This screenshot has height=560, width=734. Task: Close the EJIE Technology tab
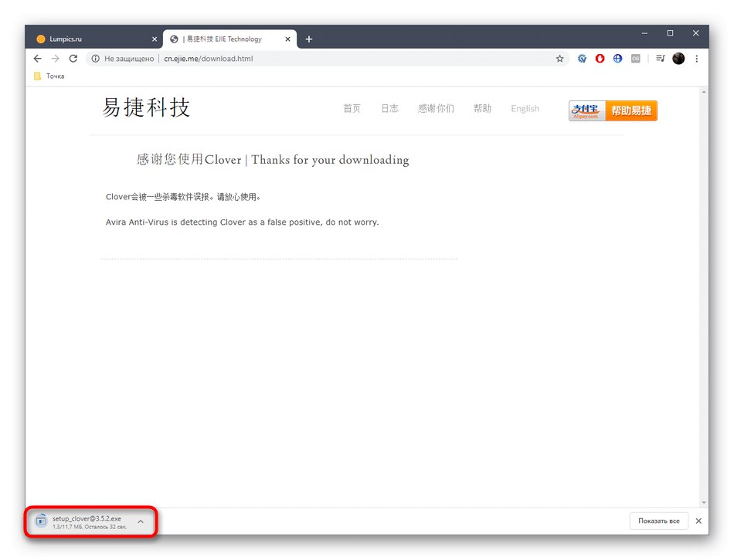point(287,39)
